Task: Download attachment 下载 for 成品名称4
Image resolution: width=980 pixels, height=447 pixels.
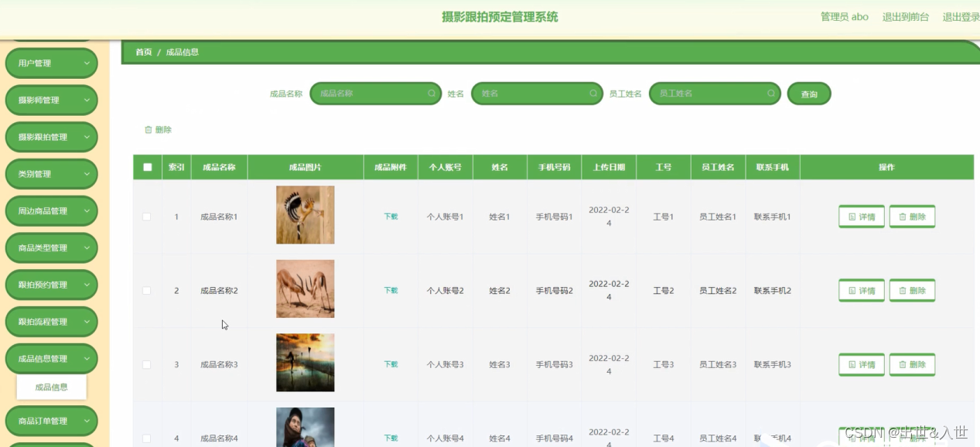Action: coord(391,438)
